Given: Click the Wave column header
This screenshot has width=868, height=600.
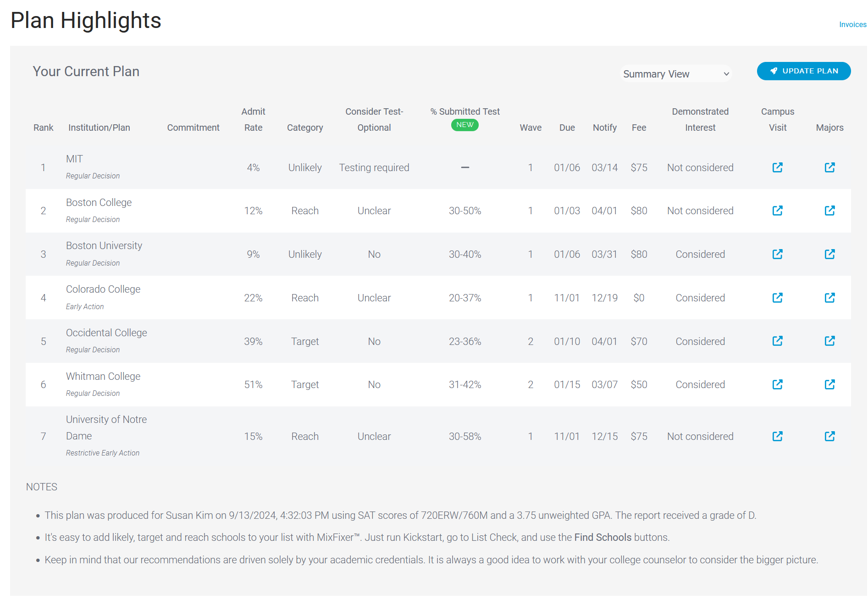Looking at the screenshot, I should click(x=531, y=128).
